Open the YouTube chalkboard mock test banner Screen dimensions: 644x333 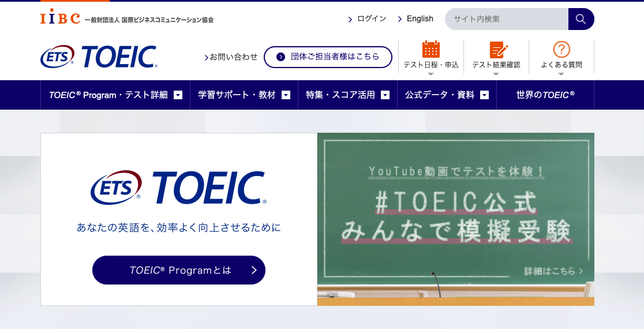[455, 219]
